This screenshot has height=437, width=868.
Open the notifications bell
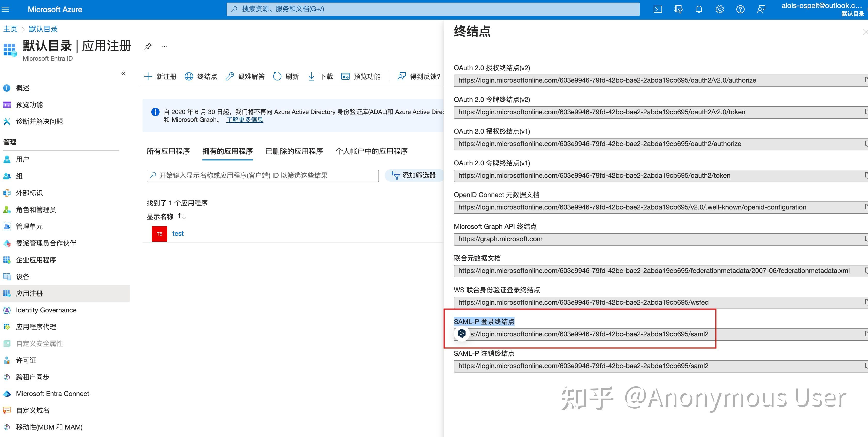tap(699, 9)
